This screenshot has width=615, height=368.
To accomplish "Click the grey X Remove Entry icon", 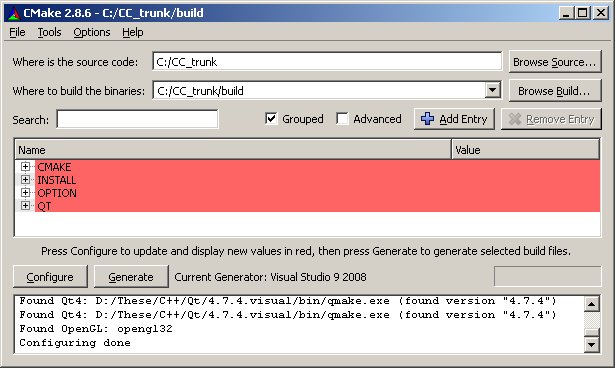I will 515,119.
